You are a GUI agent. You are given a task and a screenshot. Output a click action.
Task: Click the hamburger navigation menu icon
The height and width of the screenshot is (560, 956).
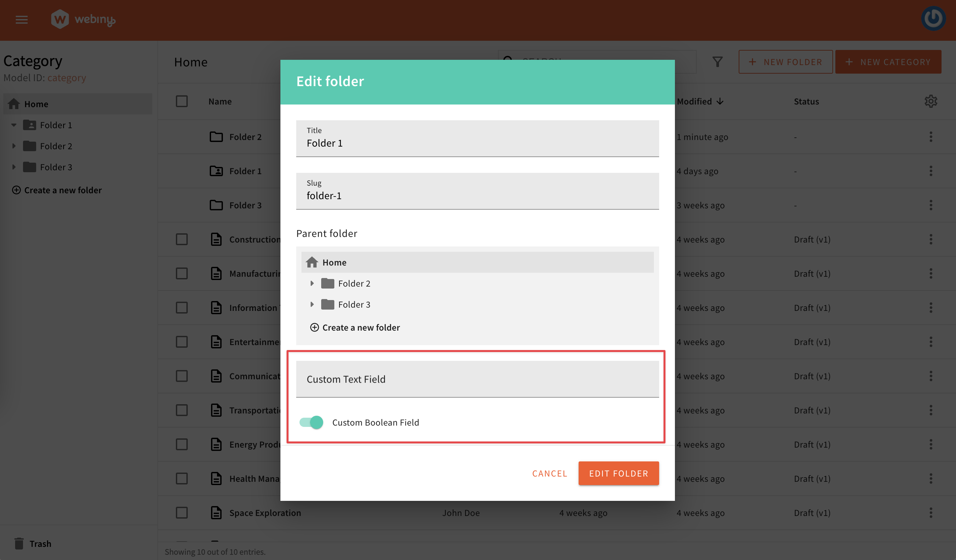pos(22,20)
